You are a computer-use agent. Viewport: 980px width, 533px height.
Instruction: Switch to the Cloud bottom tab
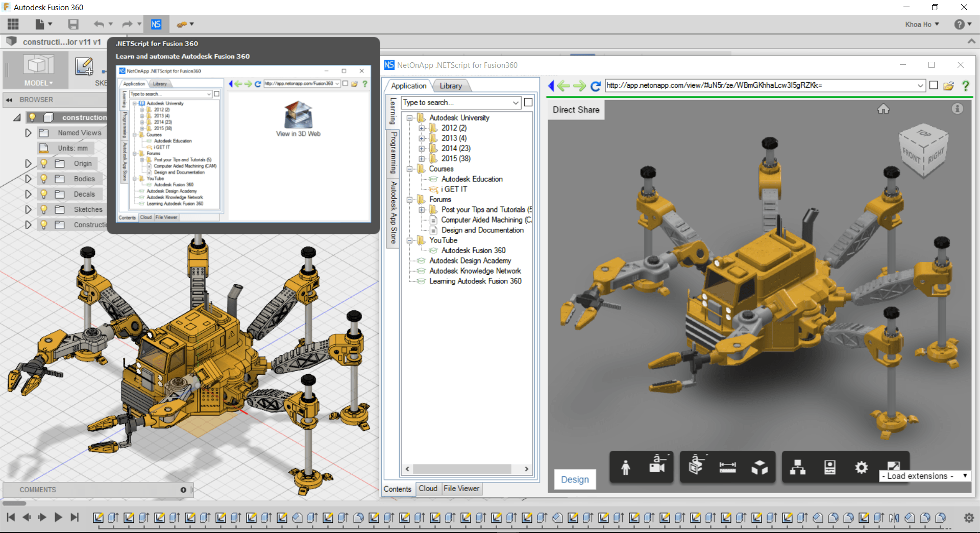pos(428,489)
